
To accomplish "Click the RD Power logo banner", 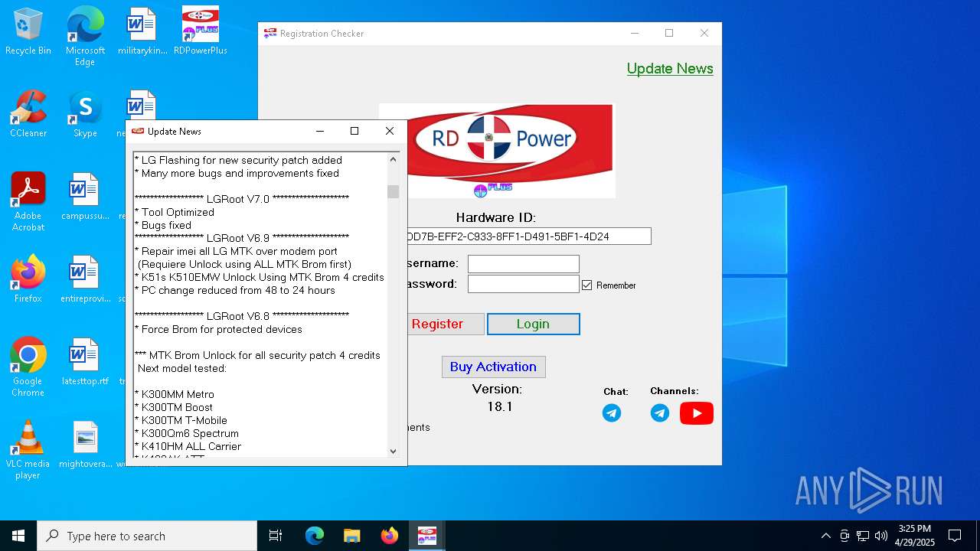I will [x=510, y=151].
